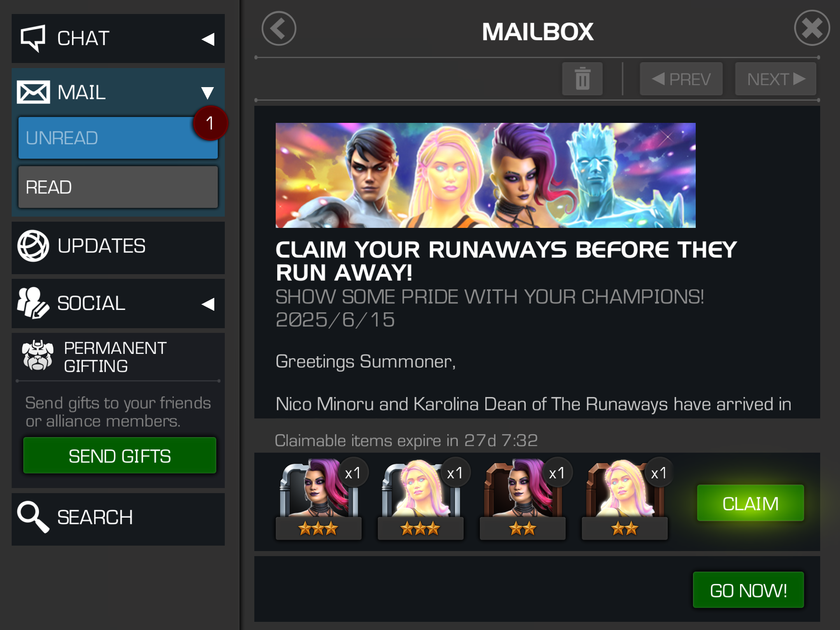Switch to the Read mail tab

(x=118, y=187)
